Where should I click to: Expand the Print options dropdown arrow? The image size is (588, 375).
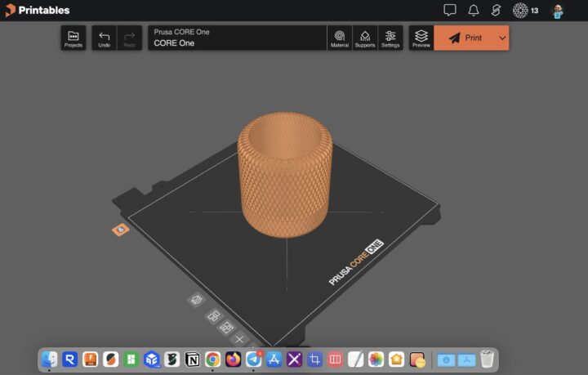tap(502, 38)
